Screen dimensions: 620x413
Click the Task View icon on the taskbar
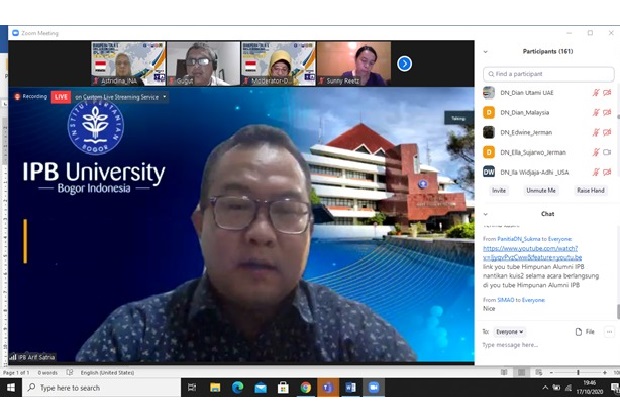pos(192,388)
